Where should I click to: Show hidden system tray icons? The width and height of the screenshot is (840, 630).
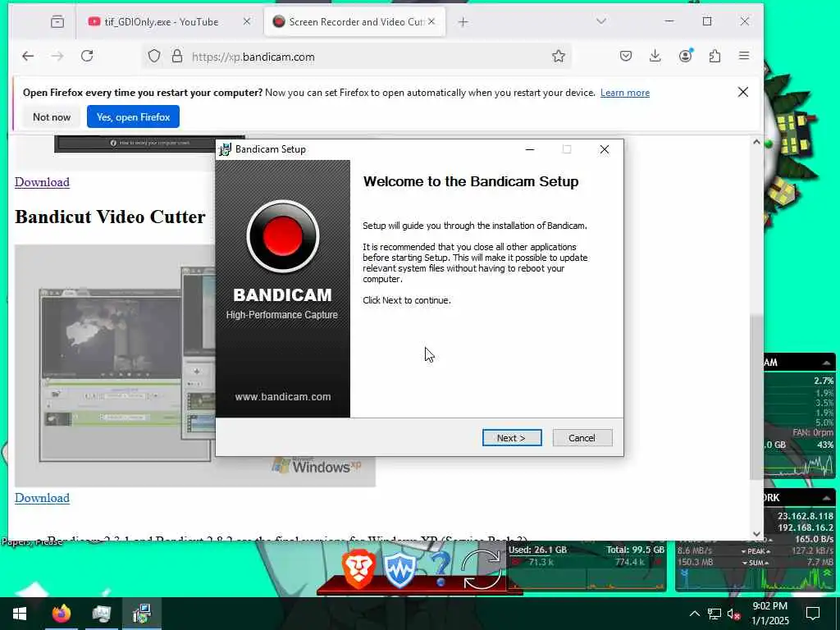(694, 614)
